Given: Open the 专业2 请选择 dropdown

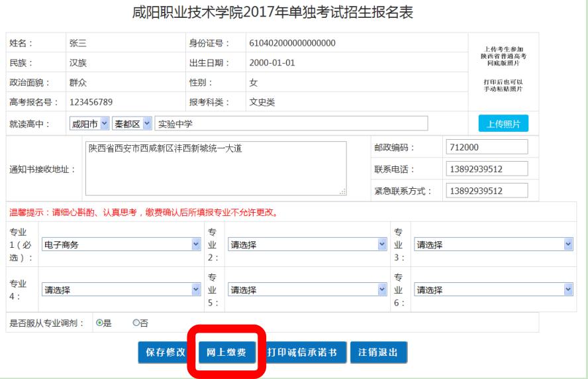Looking at the screenshot, I should coord(307,244).
